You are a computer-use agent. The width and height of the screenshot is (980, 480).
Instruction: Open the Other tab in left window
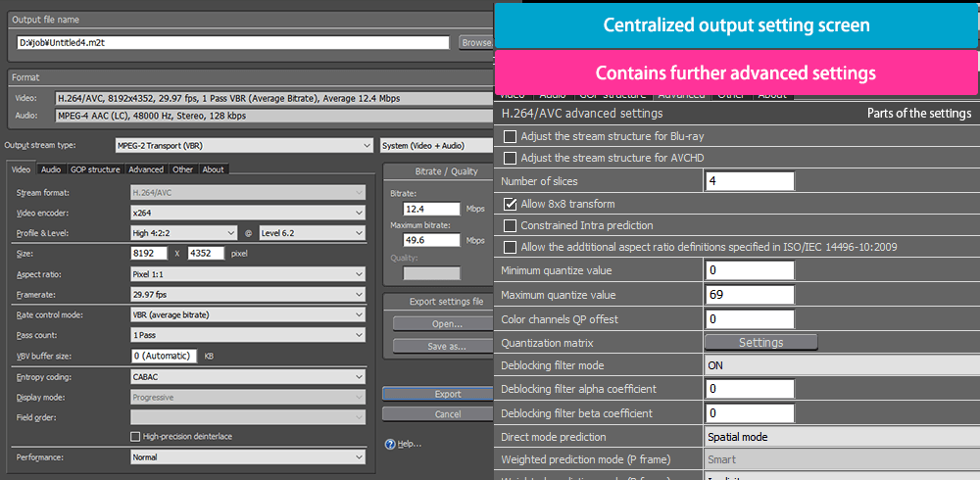183,169
